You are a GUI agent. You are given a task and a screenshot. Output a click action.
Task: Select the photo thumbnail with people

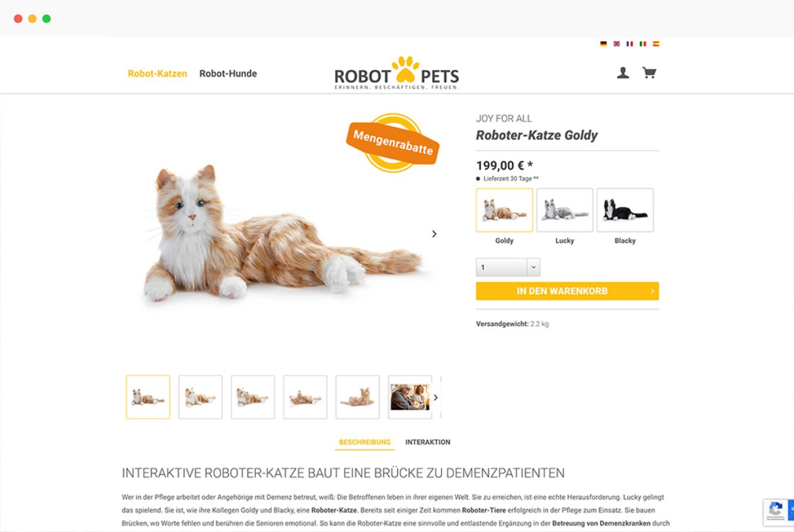(x=410, y=397)
